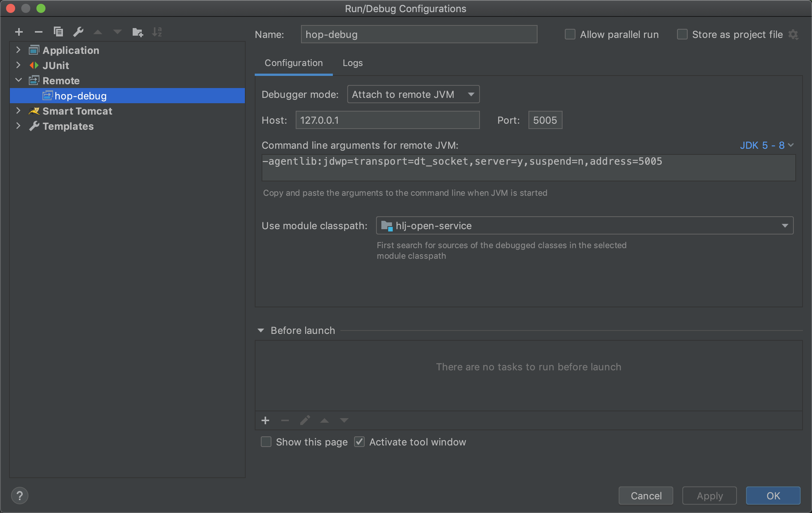This screenshot has height=513, width=812.
Task: Click the gear icon beside Store as project file
Action: pos(793,35)
